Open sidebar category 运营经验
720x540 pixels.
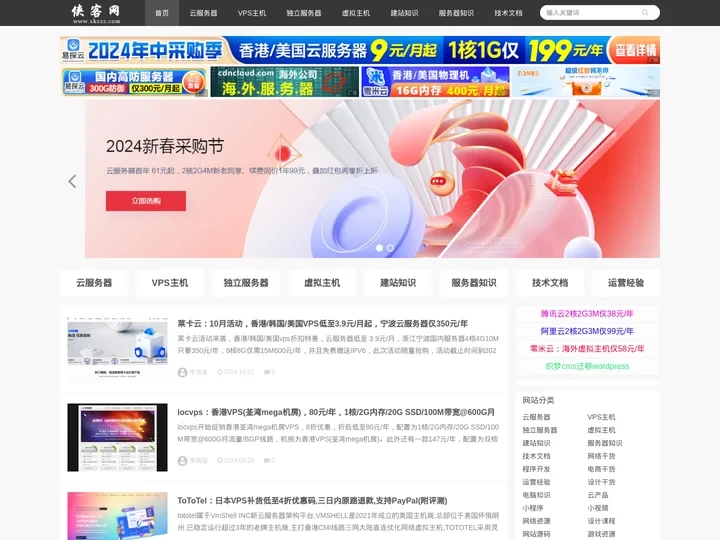click(536, 482)
